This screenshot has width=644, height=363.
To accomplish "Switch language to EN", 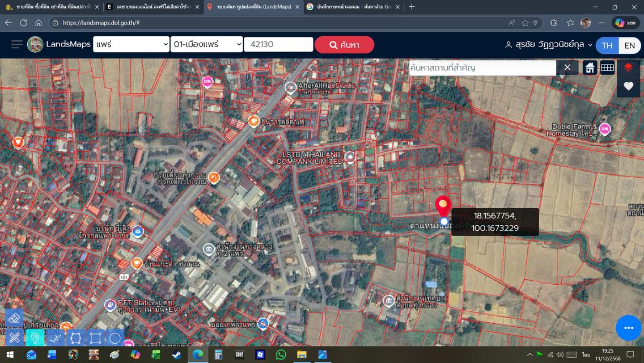I will click(x=629, y=45).
